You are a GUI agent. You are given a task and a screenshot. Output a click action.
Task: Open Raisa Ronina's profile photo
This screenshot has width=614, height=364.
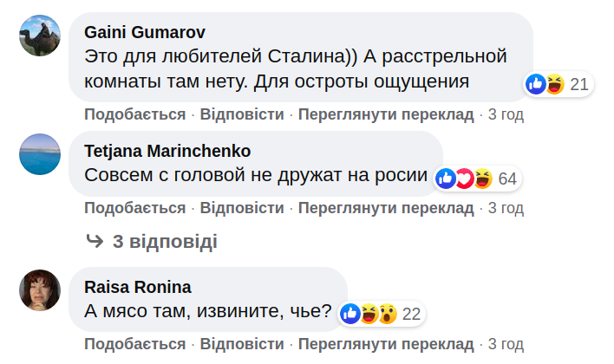tap(40, 290)
